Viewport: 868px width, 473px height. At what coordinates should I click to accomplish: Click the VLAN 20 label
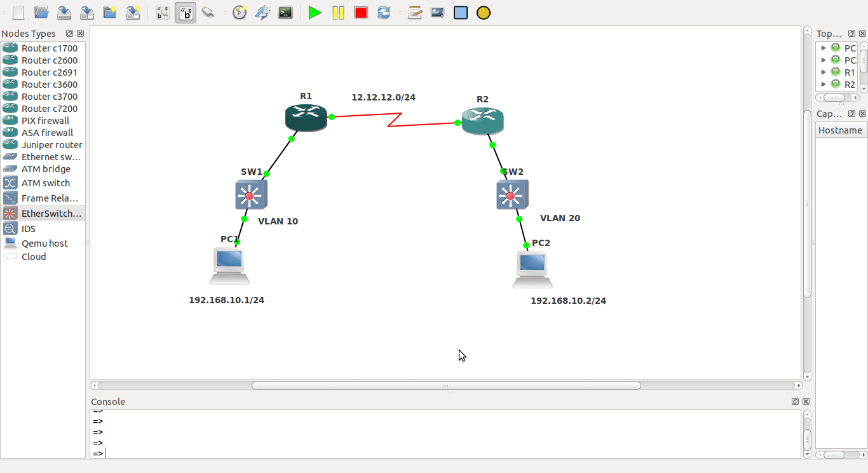[560, 217]
